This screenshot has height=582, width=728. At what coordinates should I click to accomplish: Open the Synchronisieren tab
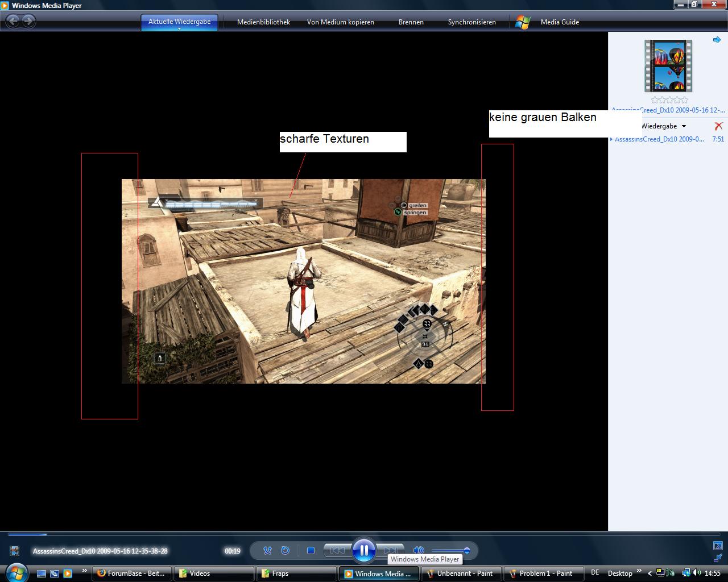471,22
